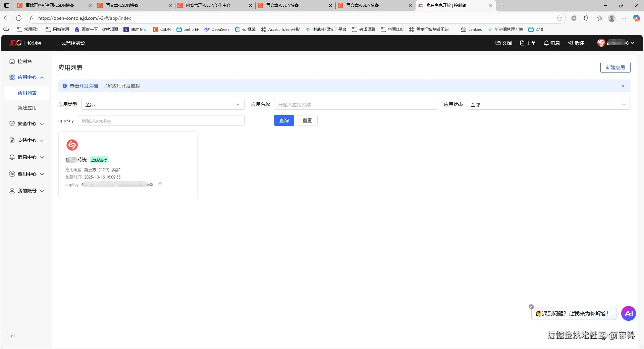This screenshot has width=644, height=349.
Task: Open 文档 documentation in top bar
Action: [503, 43]
